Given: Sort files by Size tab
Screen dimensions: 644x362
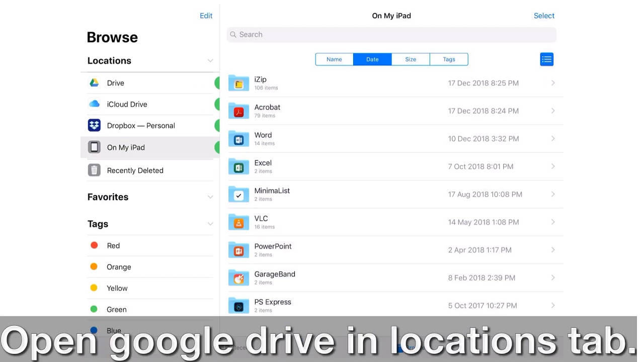Looking at the screenshot, I should click(x=411, y=59).
